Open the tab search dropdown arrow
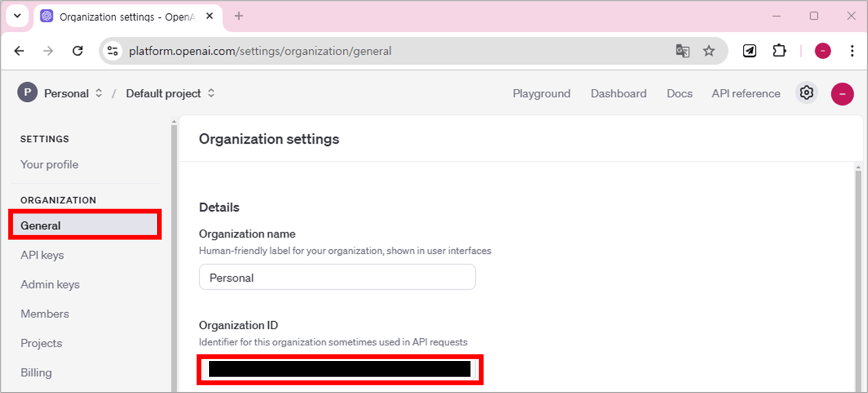This screenshot has height=393, width=868. 17,17
